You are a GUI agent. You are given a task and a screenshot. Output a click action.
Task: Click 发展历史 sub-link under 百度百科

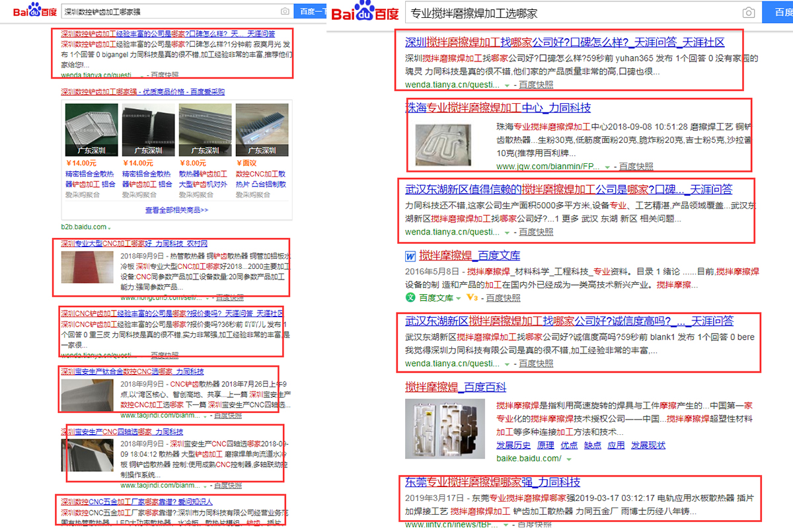click(x=513, y=445)
